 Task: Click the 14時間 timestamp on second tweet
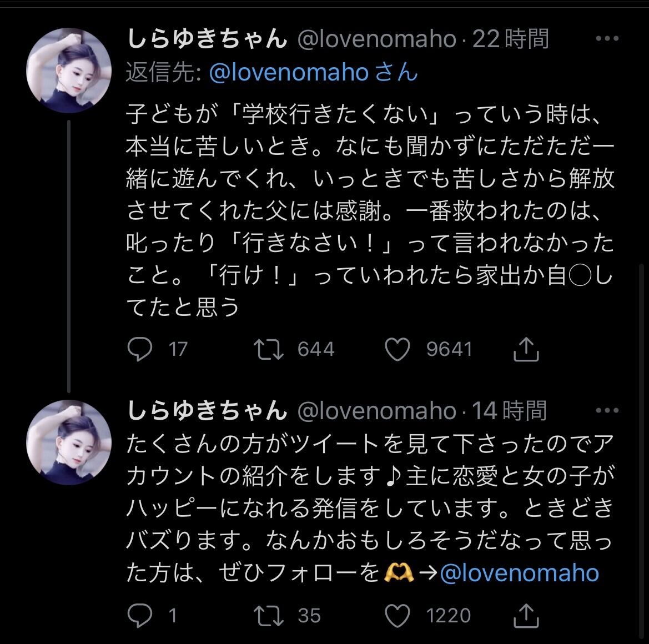509,411
